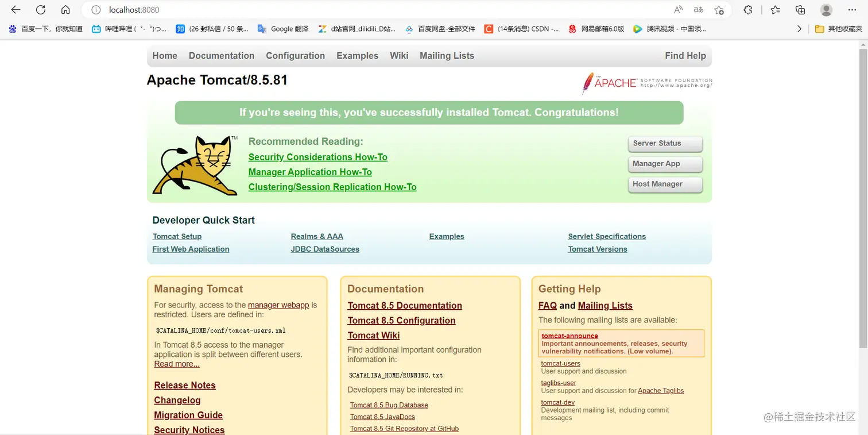Open Tomcat 8.5 Bug Database link
Viewport: 868px width, 435px height.
point(389,405)
